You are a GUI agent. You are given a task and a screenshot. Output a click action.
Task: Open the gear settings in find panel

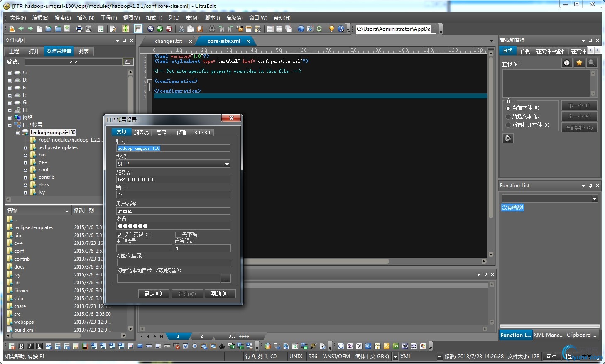click(x=508, y=138)
